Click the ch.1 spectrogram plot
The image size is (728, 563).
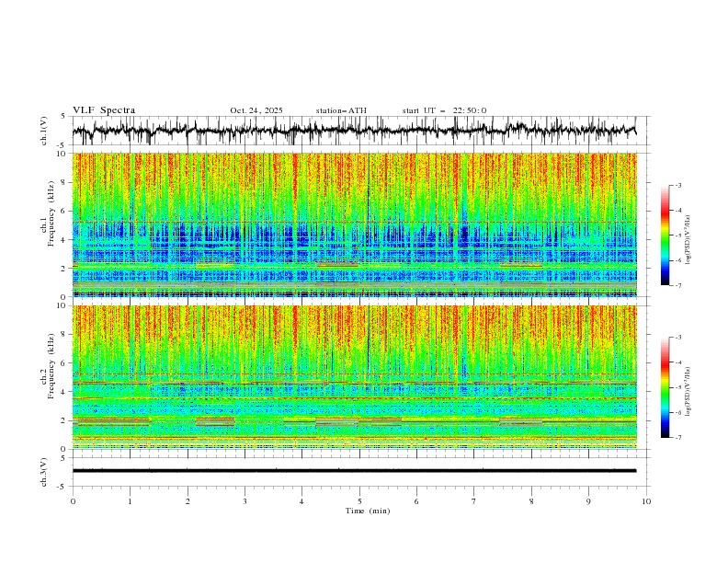click(x=354, y=224)
